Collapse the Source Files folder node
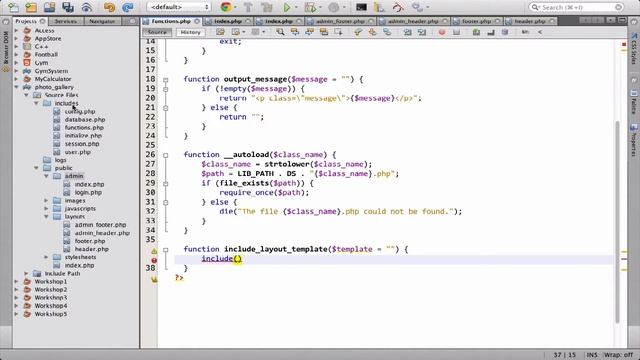Screen dimensions: 640x360 click(x=27, y=95)
